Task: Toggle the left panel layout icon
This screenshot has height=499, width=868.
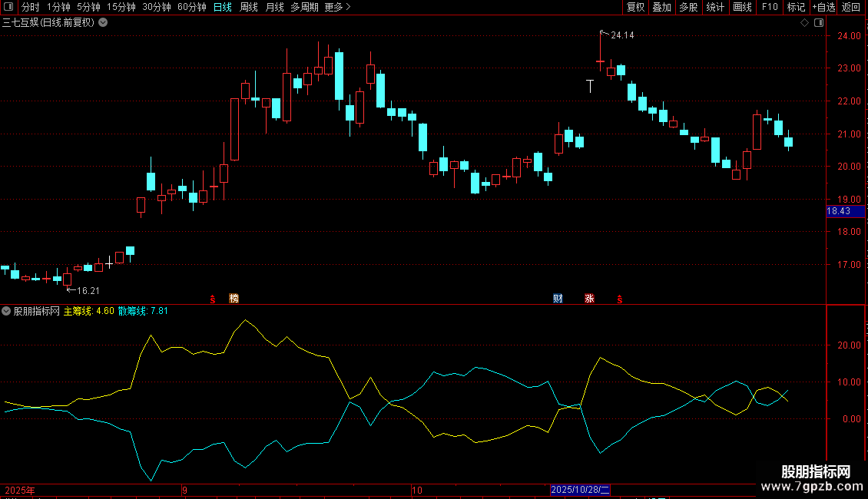Action: 8,7
